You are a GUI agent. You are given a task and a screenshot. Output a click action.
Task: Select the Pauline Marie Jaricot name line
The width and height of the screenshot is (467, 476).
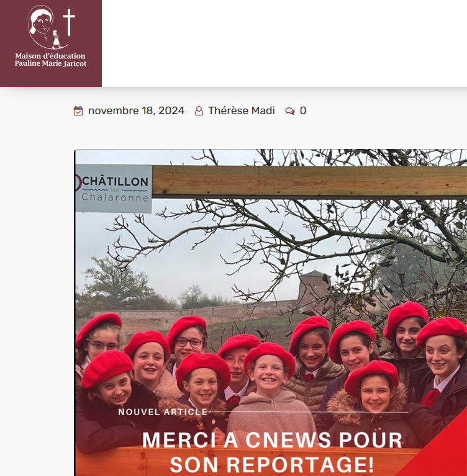point(50,64)
